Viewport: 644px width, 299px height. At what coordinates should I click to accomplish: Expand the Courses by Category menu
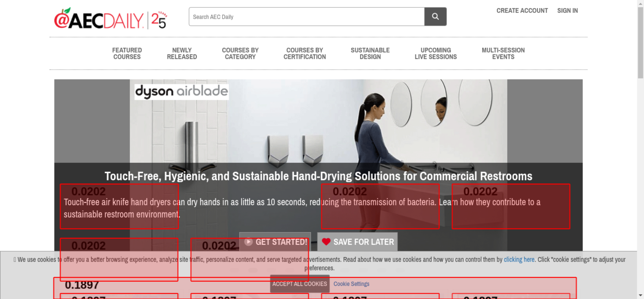(x=240, y=53)
